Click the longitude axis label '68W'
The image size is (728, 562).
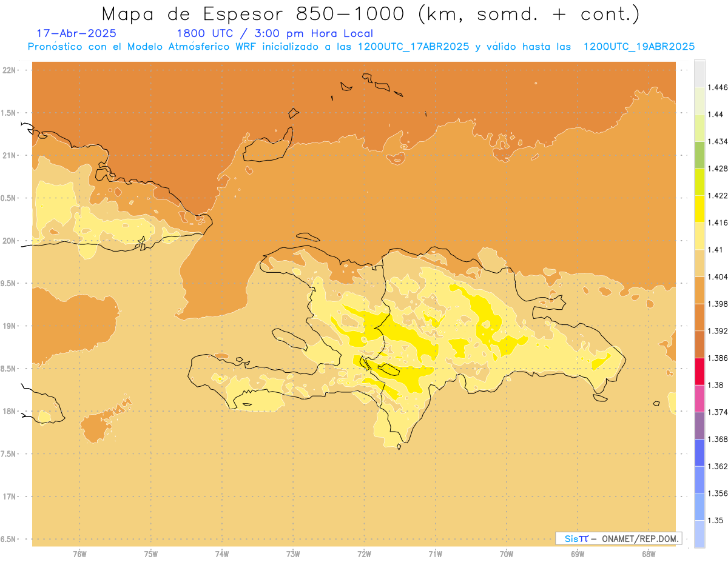[x=649, y=554]
